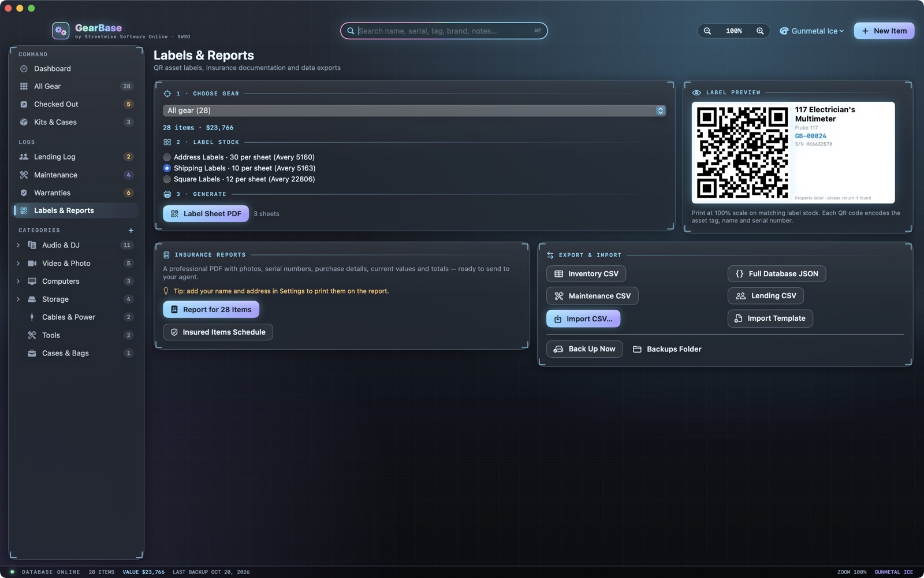Click the Checked Out icon in sidebar

[24, 105]
